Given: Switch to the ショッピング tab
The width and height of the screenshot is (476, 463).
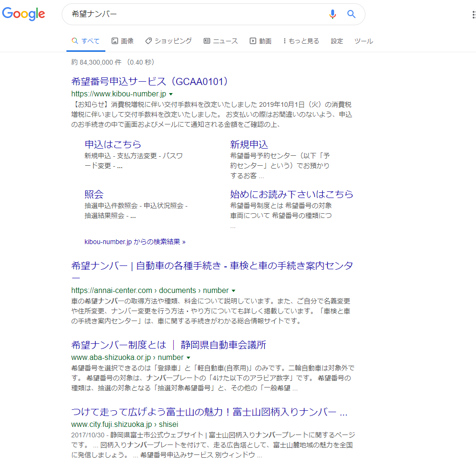Looking at the screenshot, I should tap(168, 41).
